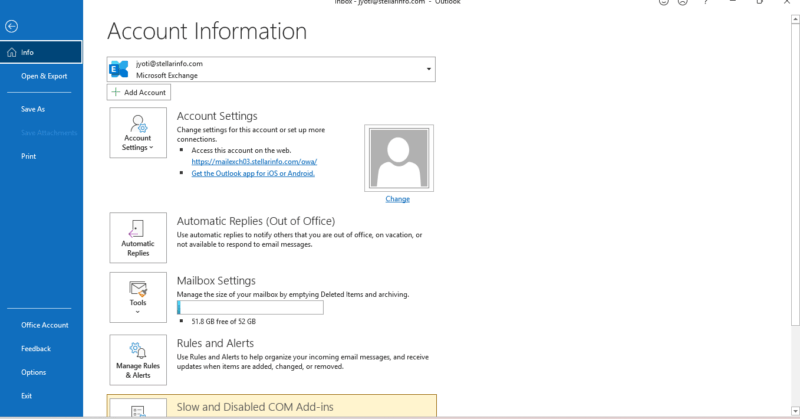Click the Add Account button
800x419 pixels.
pos(139,92)
